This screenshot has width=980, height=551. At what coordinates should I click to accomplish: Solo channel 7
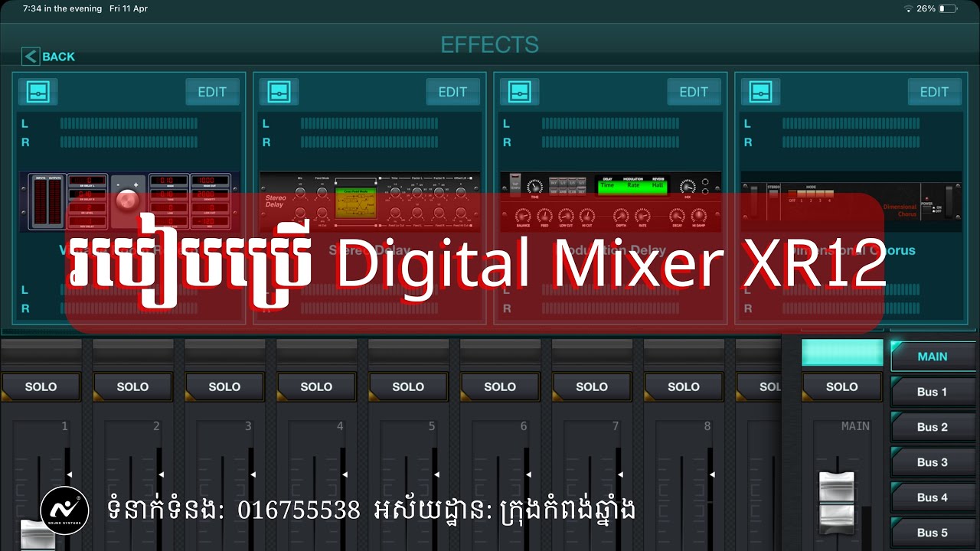(x=592, y=386)
